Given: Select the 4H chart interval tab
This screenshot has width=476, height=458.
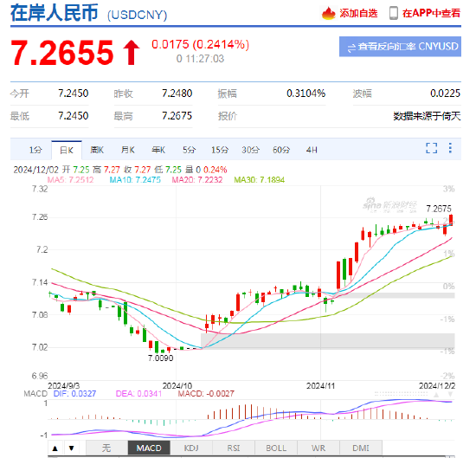Looking at the screenshot, I should click(x=312, y=150).
